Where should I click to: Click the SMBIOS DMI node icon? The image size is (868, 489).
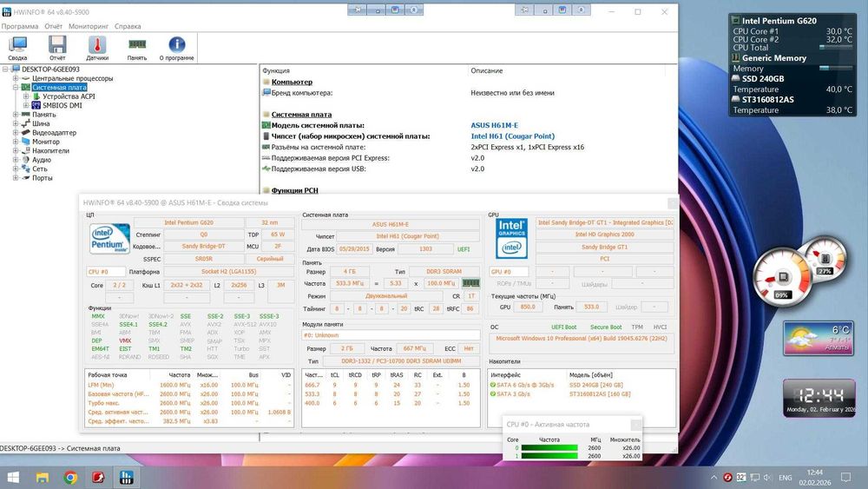[x=36, y=105]
